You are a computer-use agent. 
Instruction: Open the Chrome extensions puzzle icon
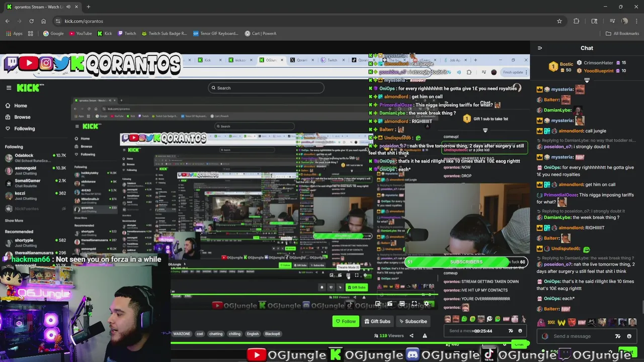pyautogui.click(x=577, y=21)
